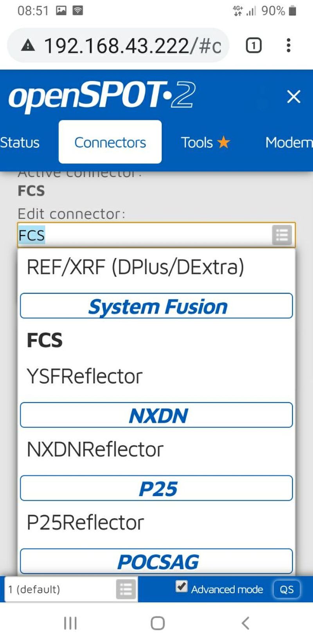The height and width of the screenshot is (644, 313).
Task: Choose NXDNReflector connector option
Action: 95,449
